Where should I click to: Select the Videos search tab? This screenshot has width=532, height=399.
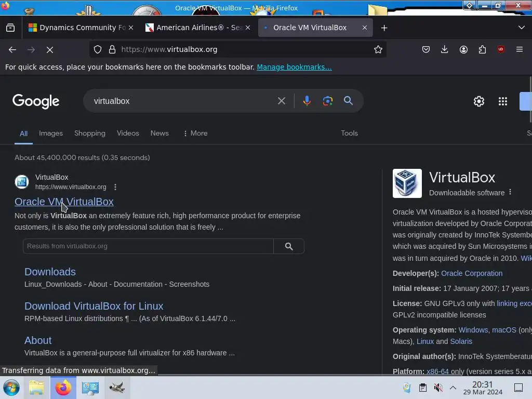(128, 134)
